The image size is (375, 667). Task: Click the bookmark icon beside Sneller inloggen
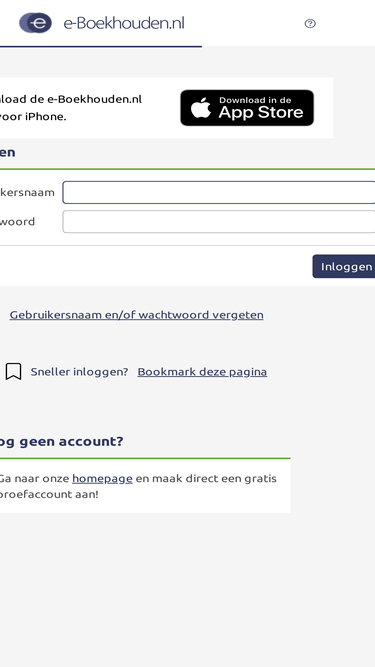14,371
